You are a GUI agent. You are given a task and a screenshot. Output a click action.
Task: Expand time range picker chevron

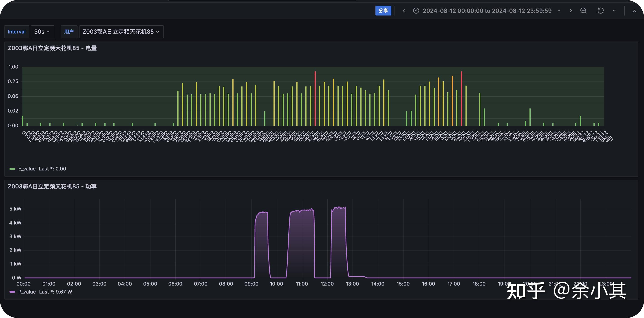(x=559, y=11)
